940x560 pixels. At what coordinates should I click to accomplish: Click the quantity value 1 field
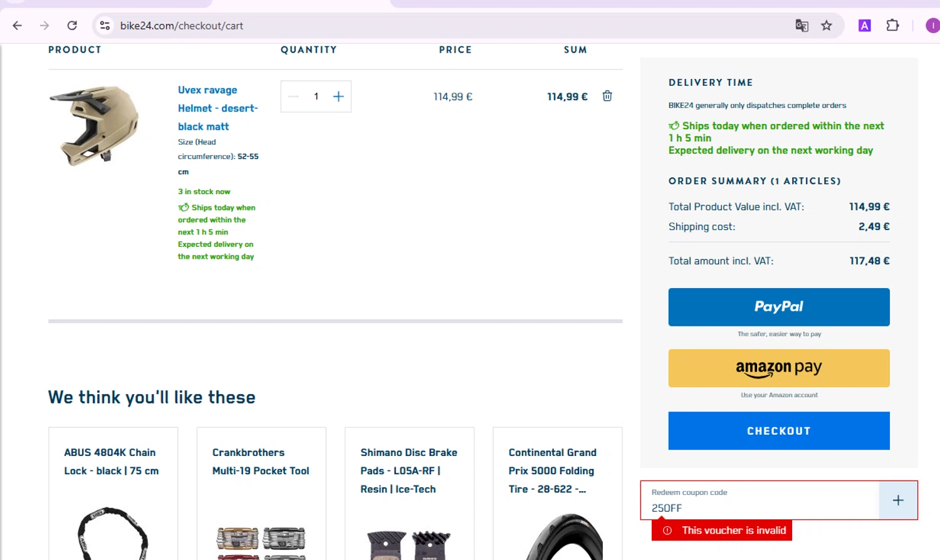pos(316,96)
